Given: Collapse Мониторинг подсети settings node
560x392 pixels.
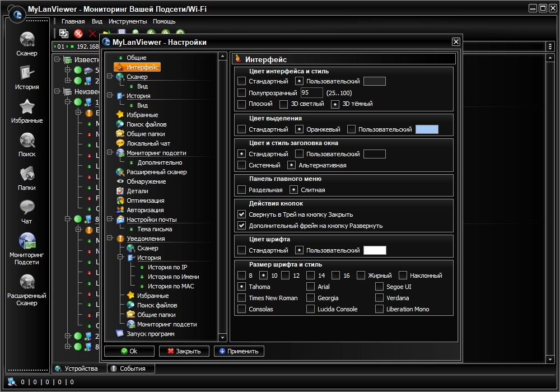Looking at the screenshot, I should click(110, 153).
